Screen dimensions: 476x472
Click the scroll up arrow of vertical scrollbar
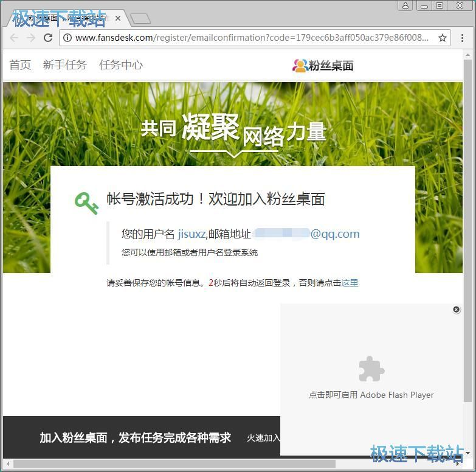click(467, 55)
